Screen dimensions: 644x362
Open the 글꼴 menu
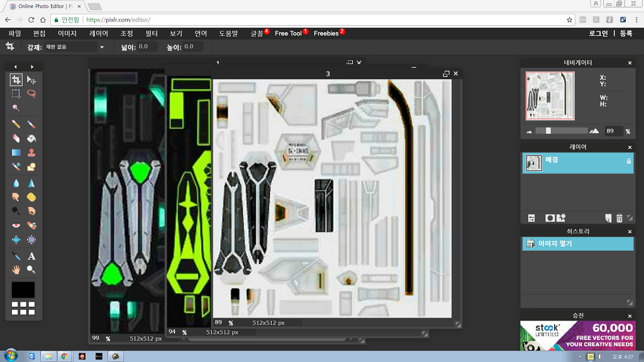tap(257, 33)
